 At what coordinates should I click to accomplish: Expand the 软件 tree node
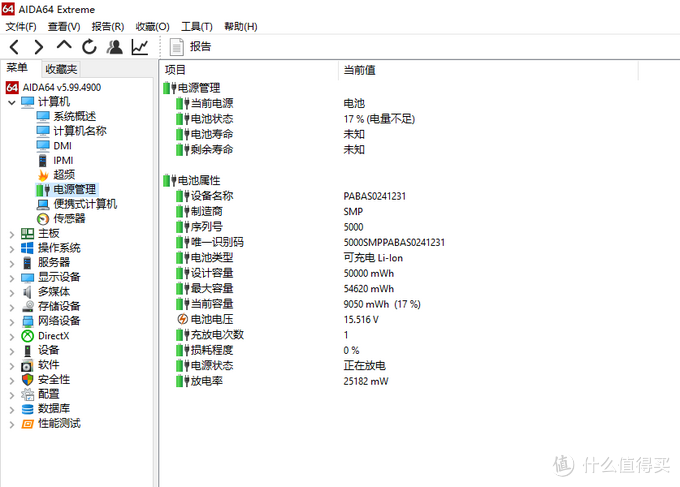tap(12, 366)
